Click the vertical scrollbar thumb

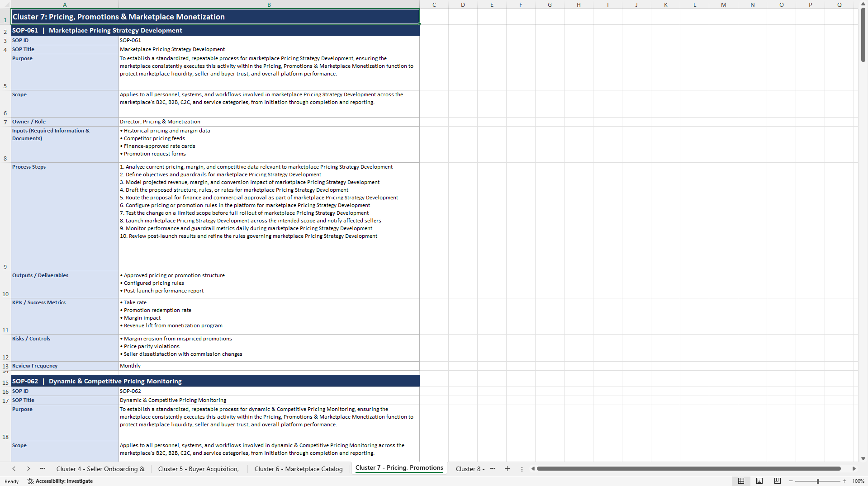pos(863,35)
